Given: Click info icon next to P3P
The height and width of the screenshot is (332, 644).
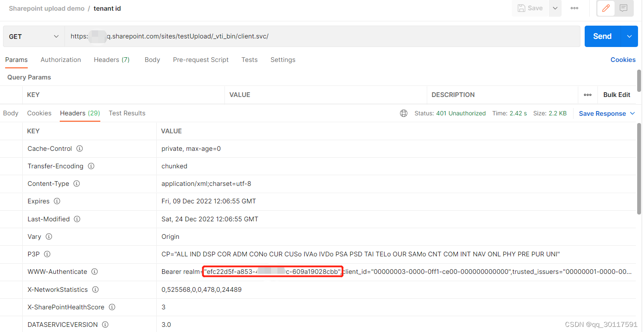Looking at the screenshot, I should [x=47, y=254].
